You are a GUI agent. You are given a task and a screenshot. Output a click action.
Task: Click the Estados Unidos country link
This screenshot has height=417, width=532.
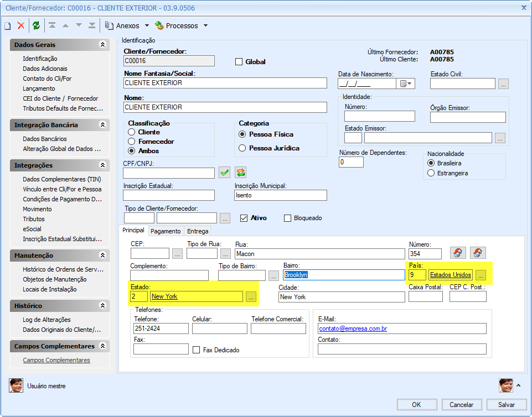click(450, 275)
